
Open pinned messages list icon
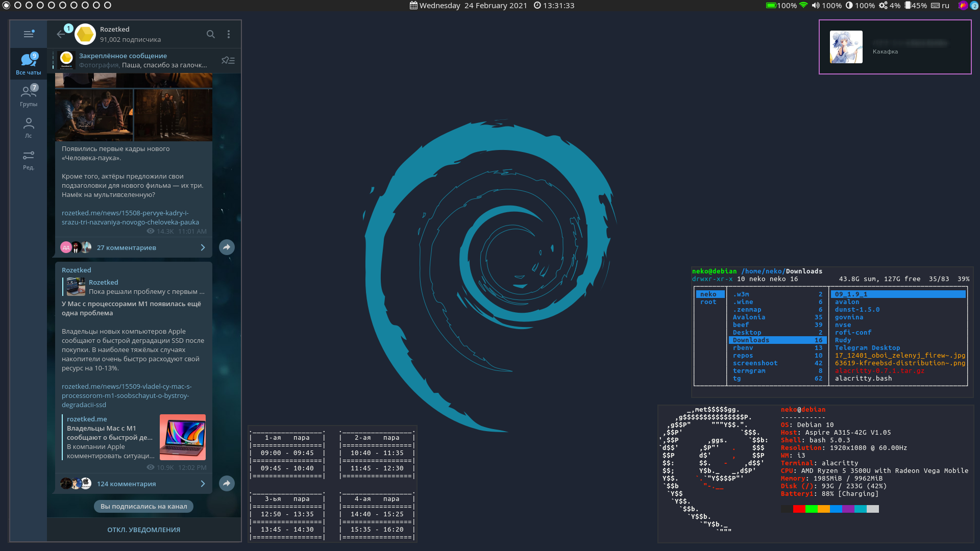(x=228, y=60)
